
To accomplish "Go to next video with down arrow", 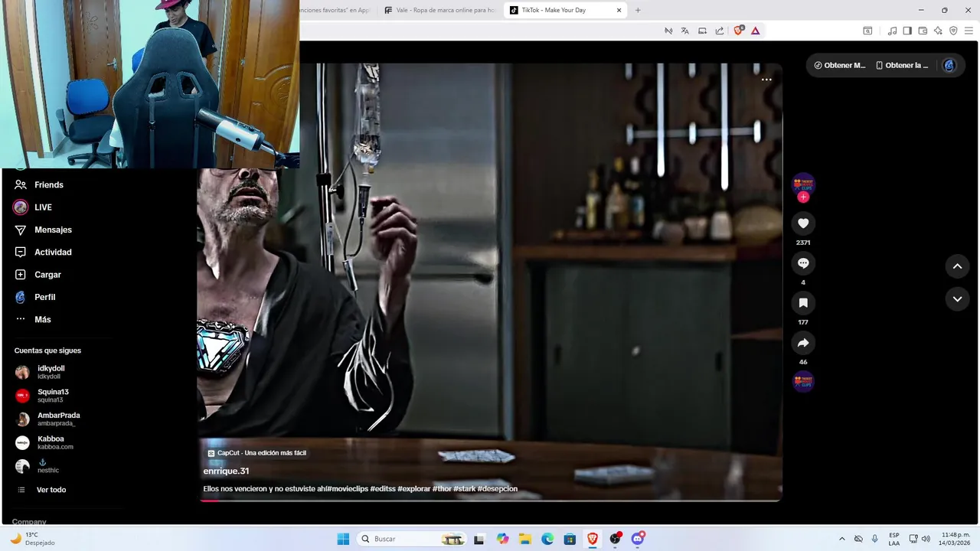I will coord(957,299).
